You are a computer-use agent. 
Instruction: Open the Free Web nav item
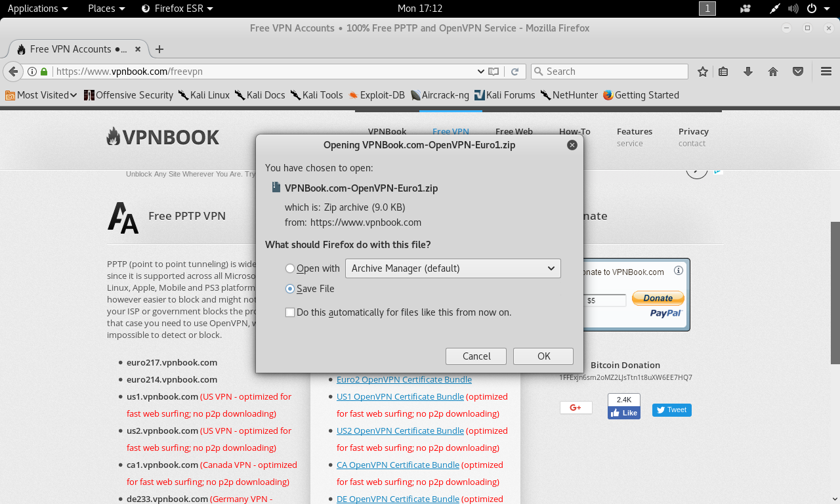[514, 131]
